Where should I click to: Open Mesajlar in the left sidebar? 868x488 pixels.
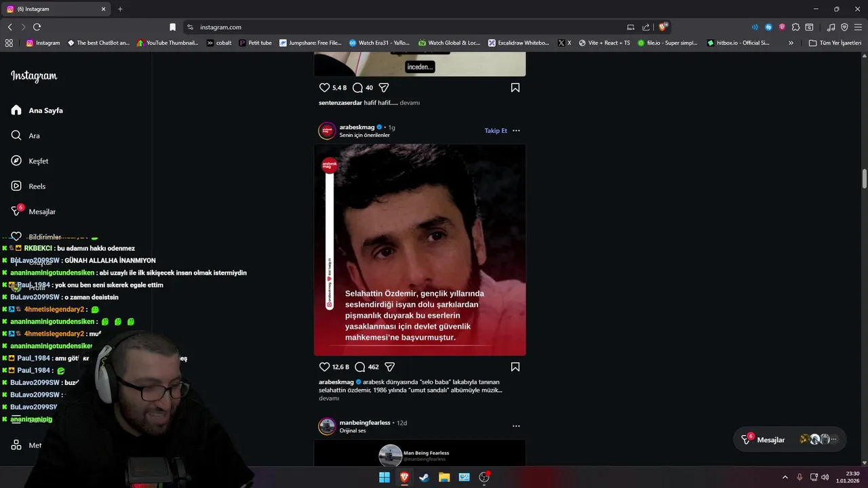33,211
